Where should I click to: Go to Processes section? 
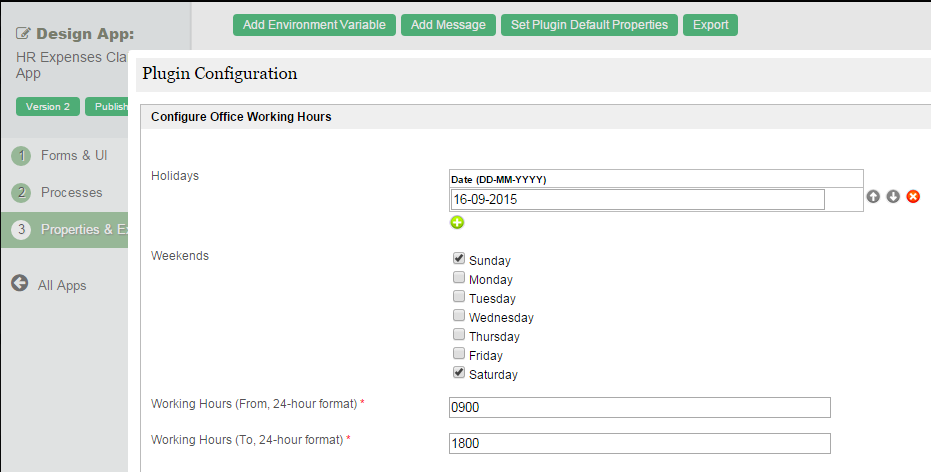click(x=71, y=193)
